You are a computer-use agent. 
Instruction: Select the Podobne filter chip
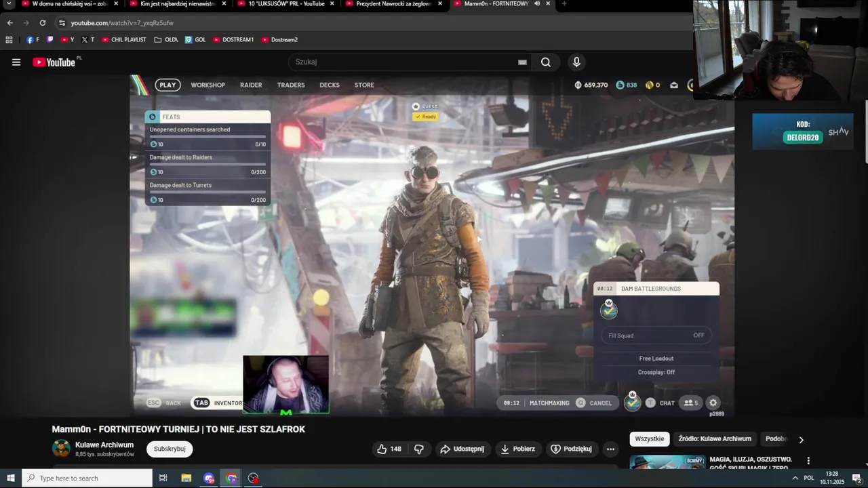coord(776,439)
